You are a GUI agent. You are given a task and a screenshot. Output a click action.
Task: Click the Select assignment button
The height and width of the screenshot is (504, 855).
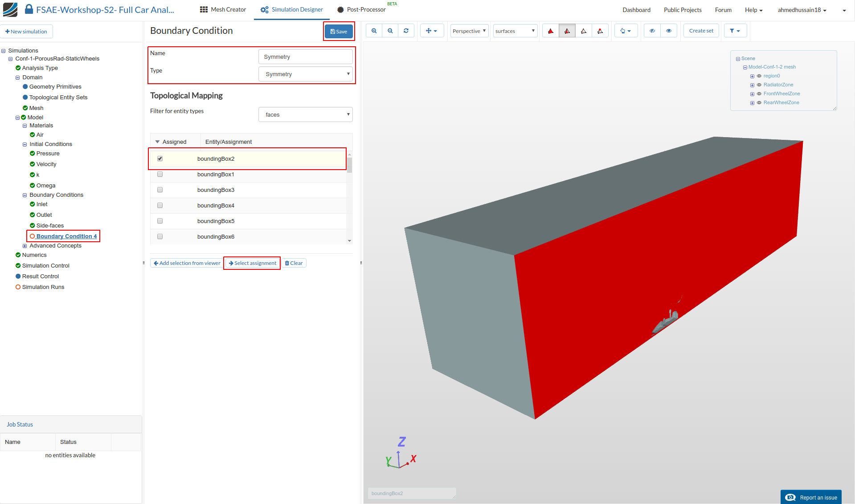[x=252, y=263]
